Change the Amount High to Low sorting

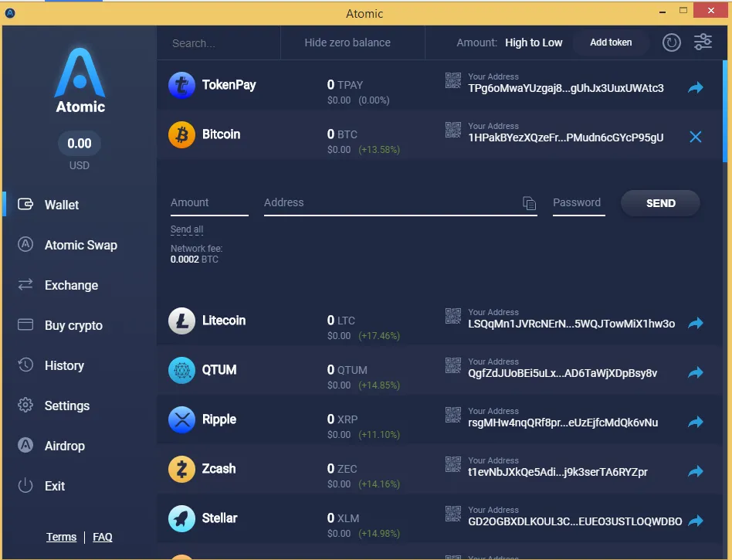tap(534, 42)
